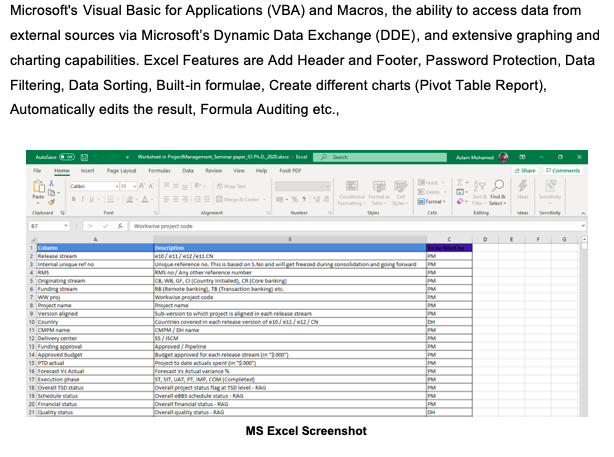Toggle Underline formatting

pos(92,199)
